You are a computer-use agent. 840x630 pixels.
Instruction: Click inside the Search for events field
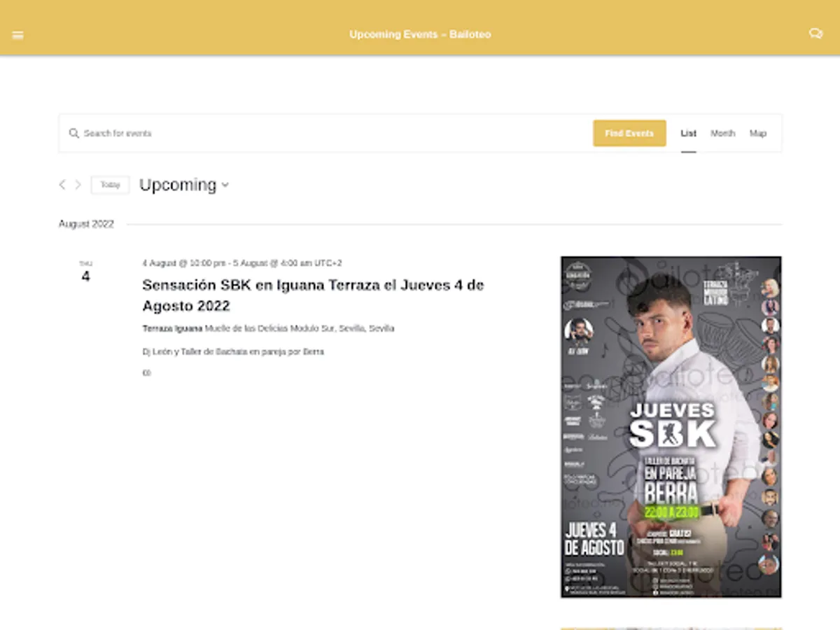tap(210, 133)
